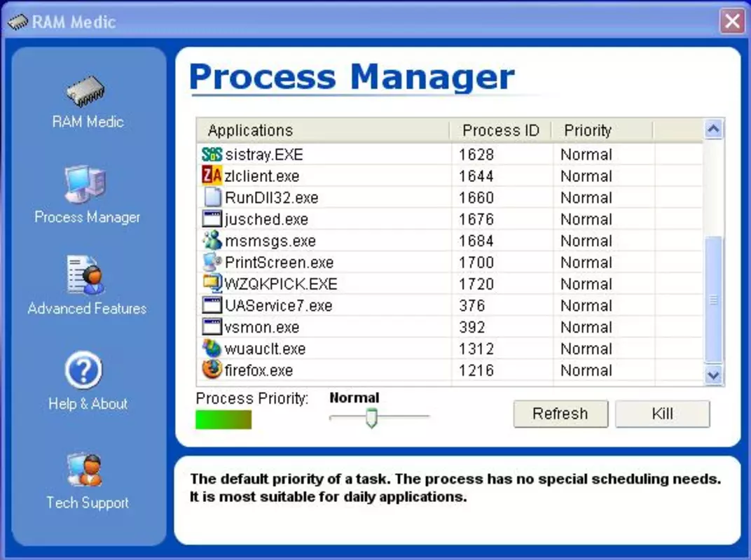Open the Advanced Features document icon
This screenshot has height=560, width=751.
[x=85, y=275]
